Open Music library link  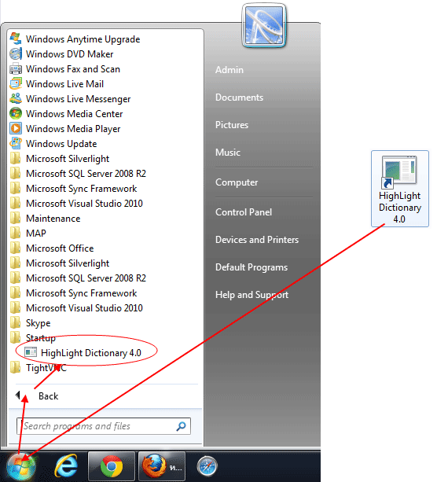pyautogui.click(x=228, y=153)
